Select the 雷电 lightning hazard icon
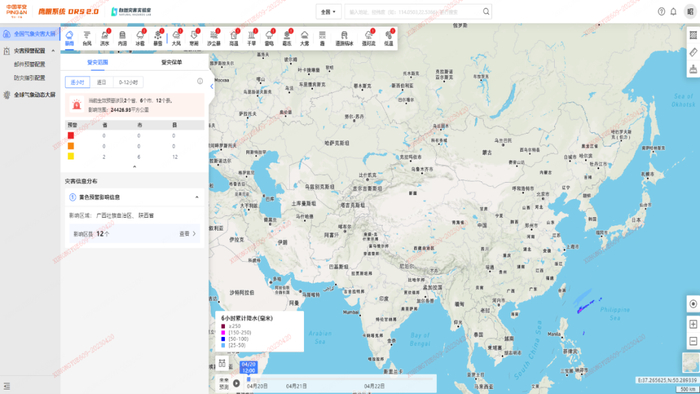 269,38
